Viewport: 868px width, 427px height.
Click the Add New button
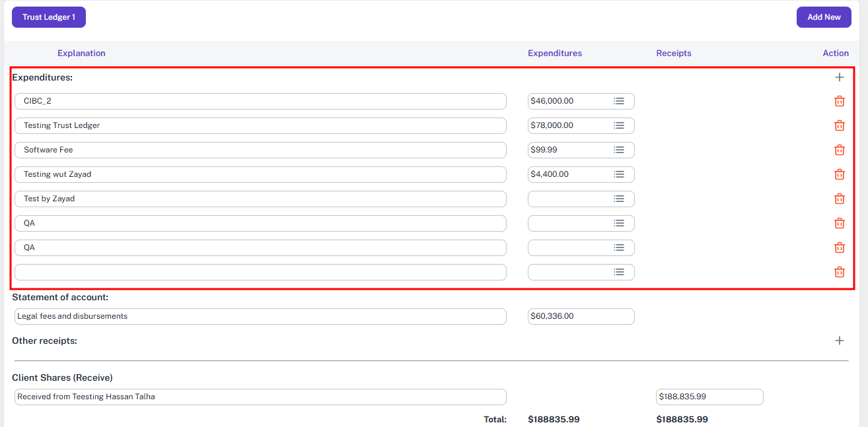(824, 17)
